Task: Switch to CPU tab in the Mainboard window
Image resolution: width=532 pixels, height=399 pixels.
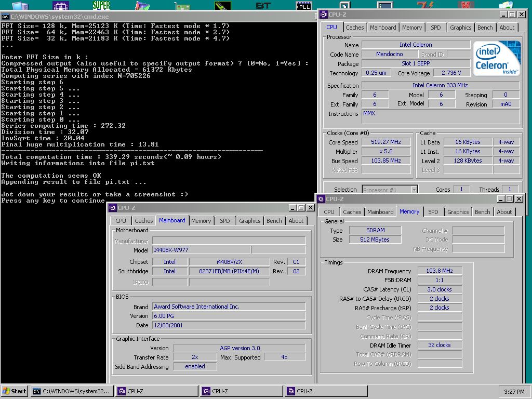Action: point(121,220)
